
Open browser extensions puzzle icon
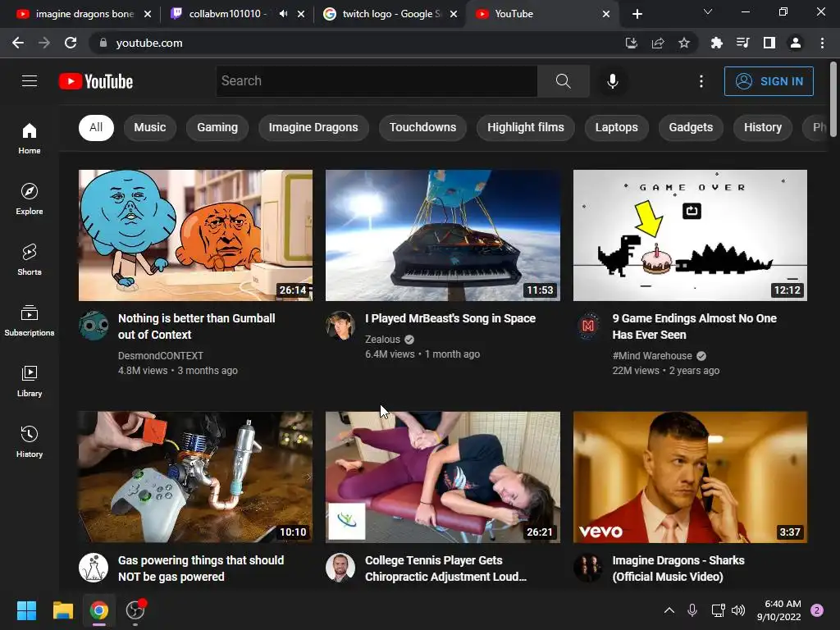[x=716, y=43]
